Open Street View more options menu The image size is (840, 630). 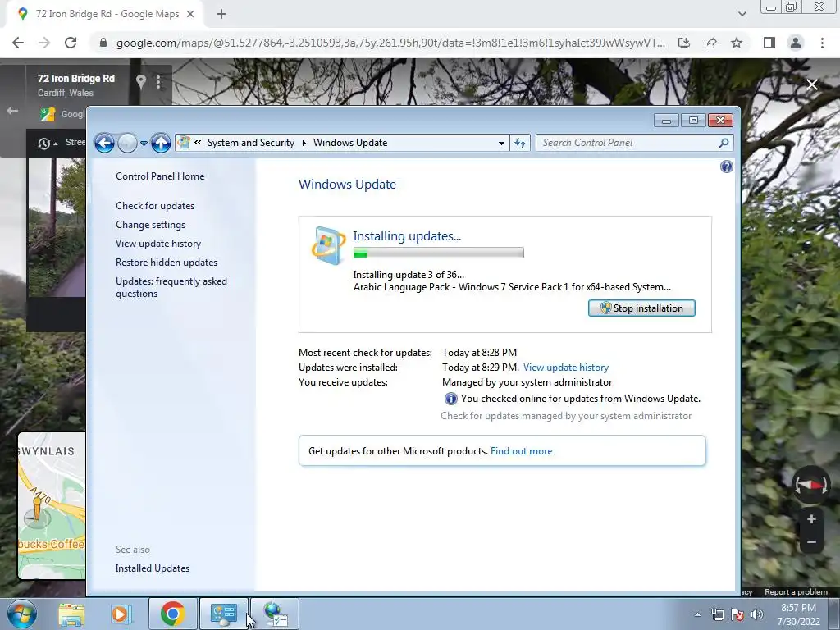[158, 82]
